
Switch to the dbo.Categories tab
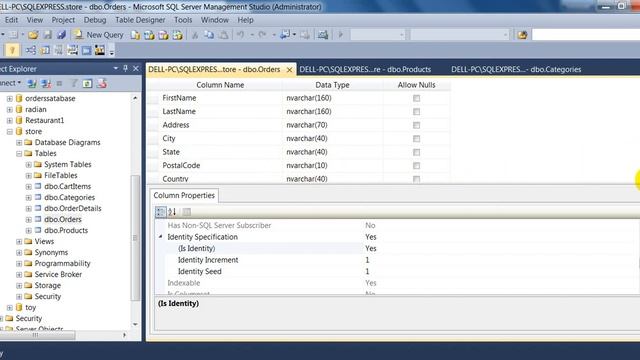[516, 69]
